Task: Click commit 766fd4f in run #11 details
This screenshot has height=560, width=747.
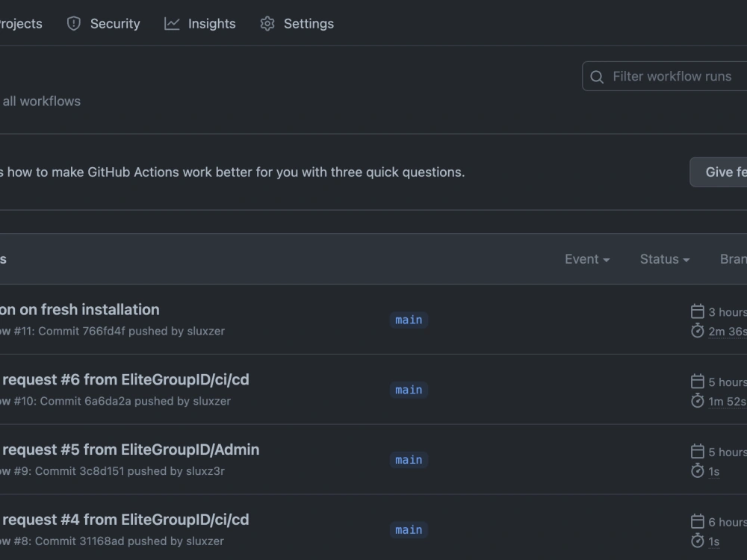Action: pos(104,331)
